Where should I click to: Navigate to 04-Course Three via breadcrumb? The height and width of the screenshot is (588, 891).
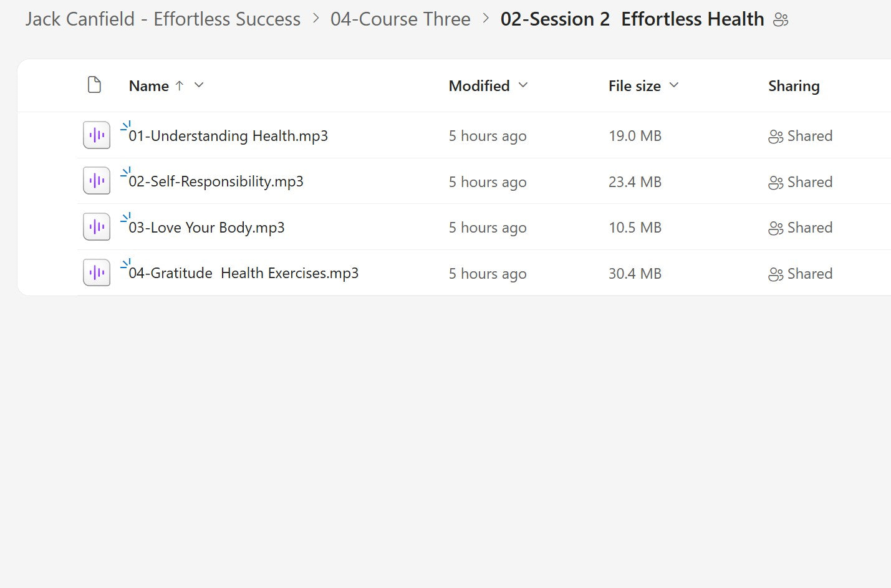click(401, 19)
